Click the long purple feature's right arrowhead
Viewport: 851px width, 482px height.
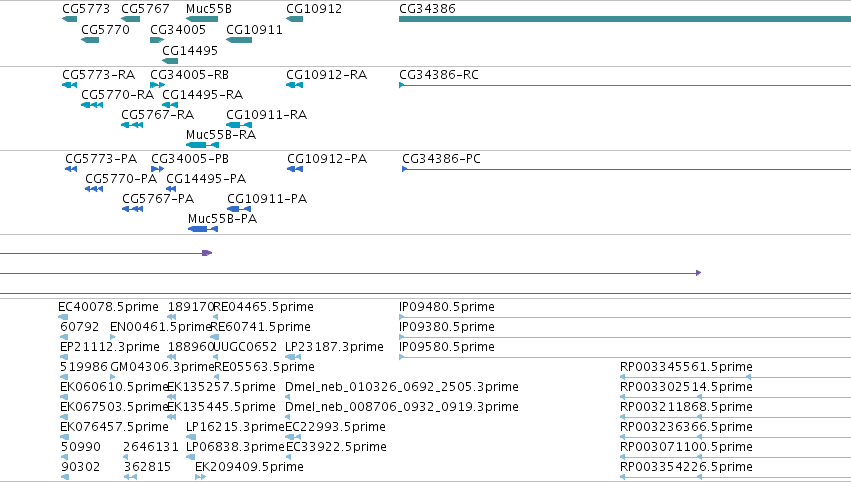(698, 273)
